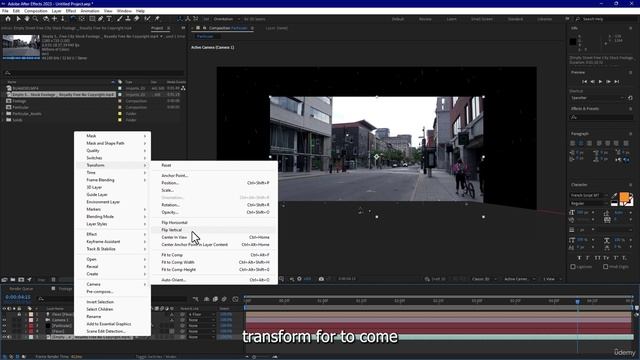The width and height of the screenshot is (640, 360).
Task: Click the Search Help magnifier icon
Action: tap(578, 19)
